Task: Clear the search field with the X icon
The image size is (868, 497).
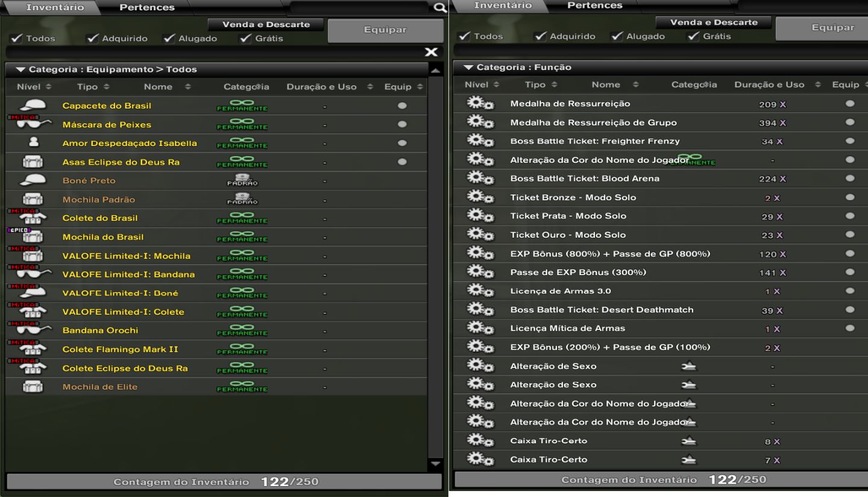Action: point(432,52)
